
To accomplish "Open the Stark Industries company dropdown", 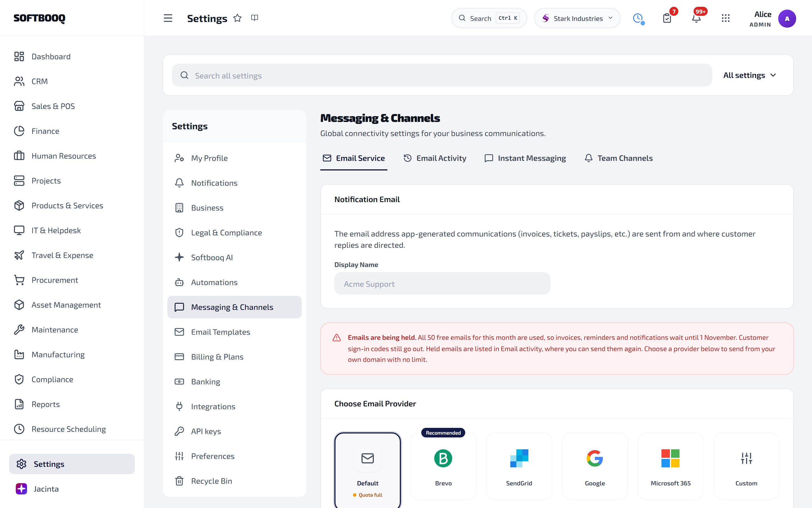I will point(577,18).
